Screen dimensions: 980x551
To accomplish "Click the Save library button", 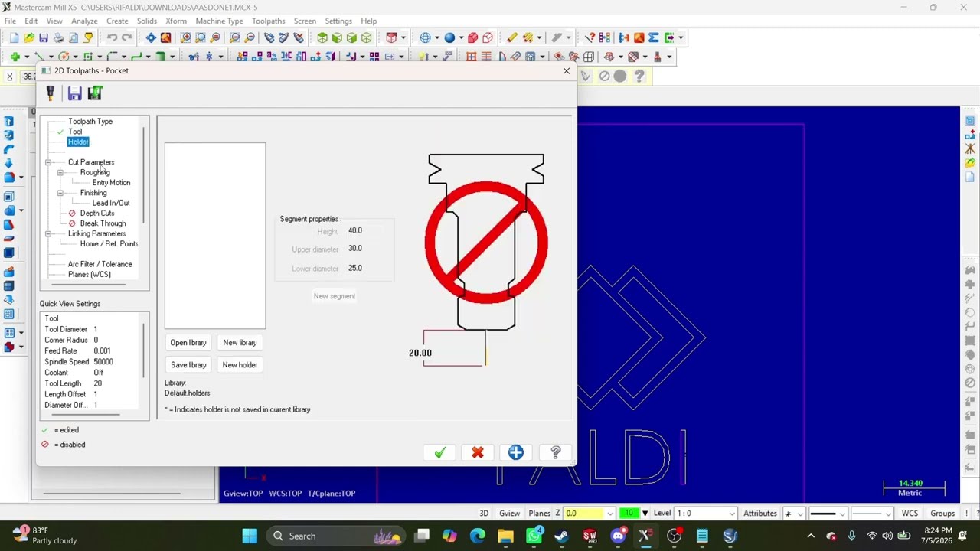I will (x=188, y=365).
